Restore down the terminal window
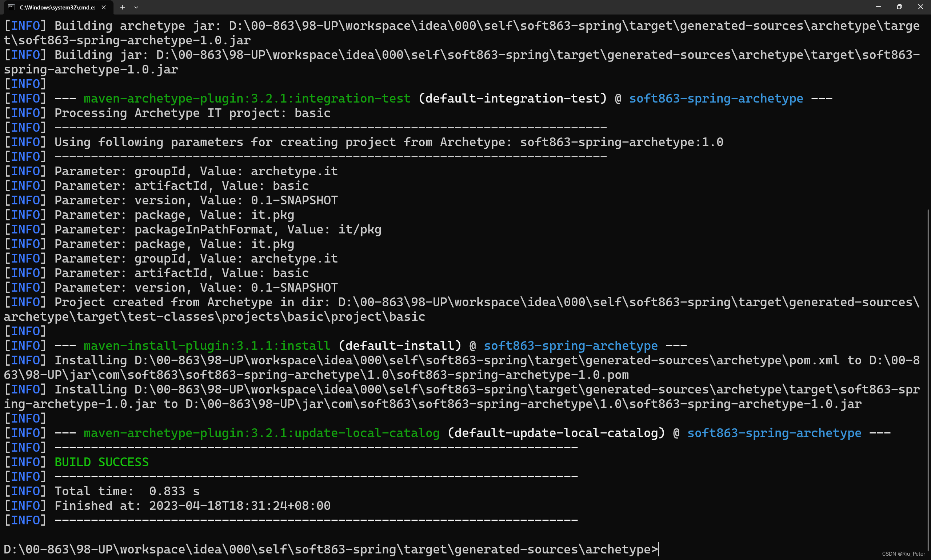 900,7
